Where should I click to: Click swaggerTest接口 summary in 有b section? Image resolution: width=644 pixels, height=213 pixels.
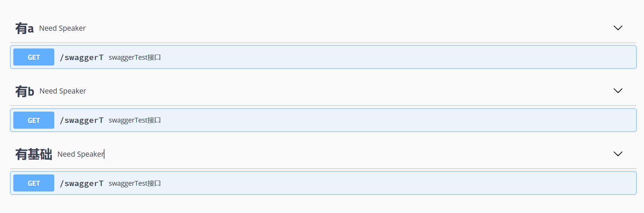135,120
